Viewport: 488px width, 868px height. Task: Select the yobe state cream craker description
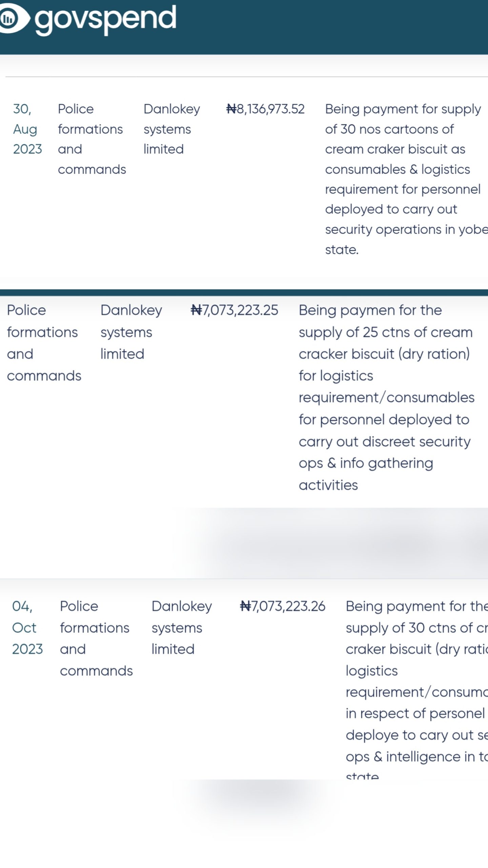[x=403, y=179]
